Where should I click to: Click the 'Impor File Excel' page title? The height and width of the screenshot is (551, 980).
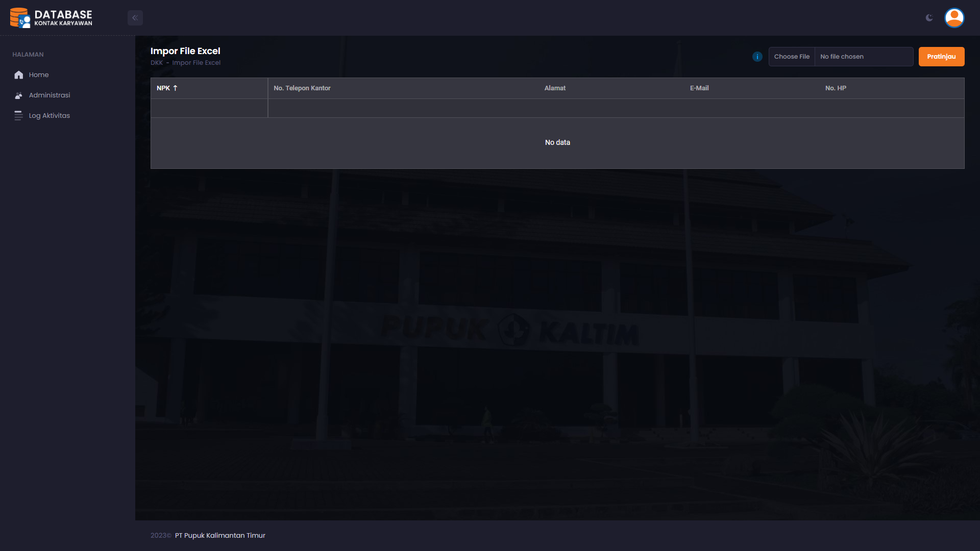tap(185, 51)
